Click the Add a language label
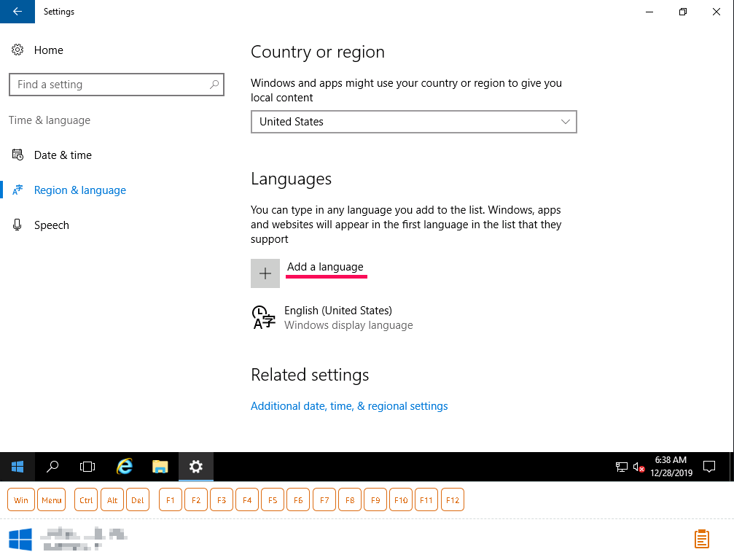 tap(325, 267)
